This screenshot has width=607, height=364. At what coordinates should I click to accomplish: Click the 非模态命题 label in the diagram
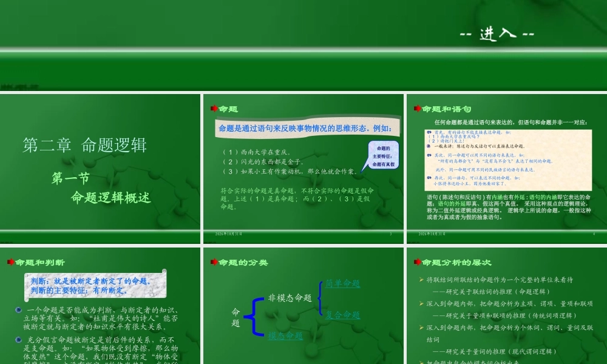pos(290,298)
